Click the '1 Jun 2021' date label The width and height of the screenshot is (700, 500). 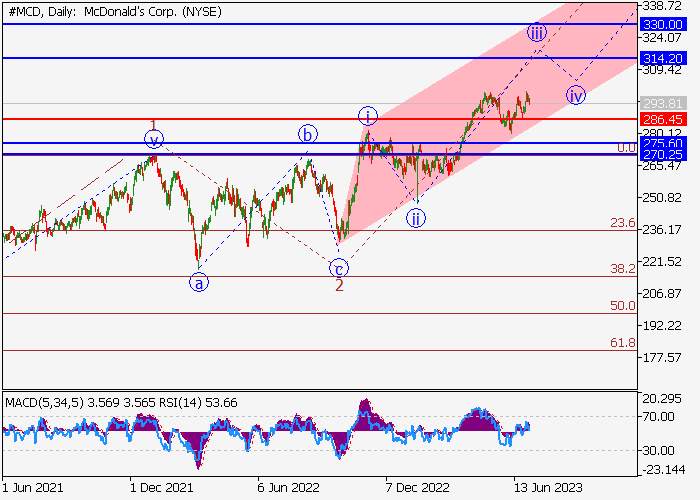point(33,487)
